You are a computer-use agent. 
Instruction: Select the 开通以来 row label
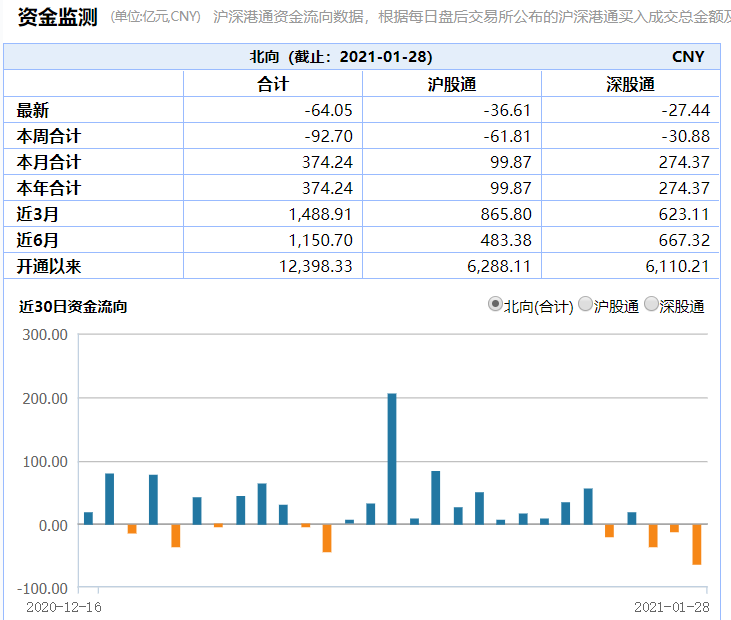point(49,265)
